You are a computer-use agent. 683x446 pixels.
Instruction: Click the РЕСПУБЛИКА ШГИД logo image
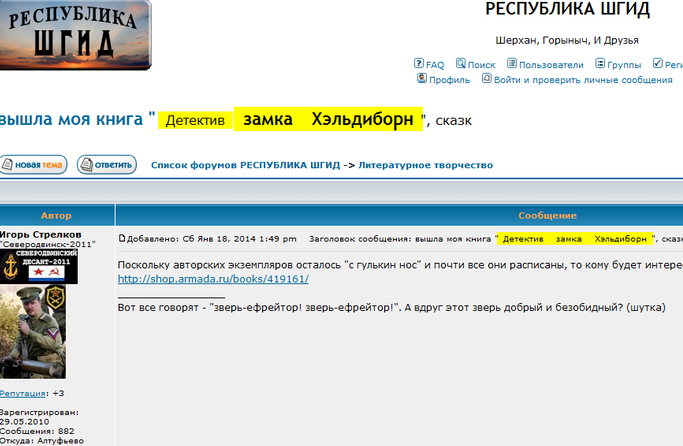(x=75, y=35)
